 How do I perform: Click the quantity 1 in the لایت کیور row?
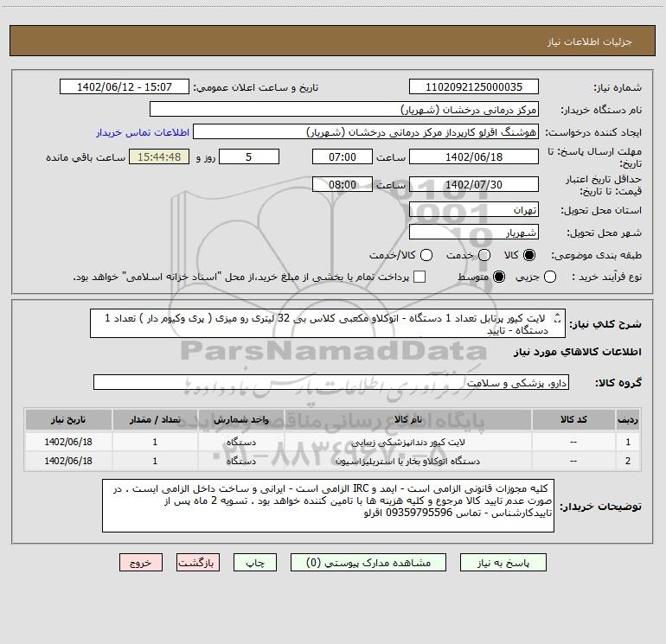(x=155, y=442)
